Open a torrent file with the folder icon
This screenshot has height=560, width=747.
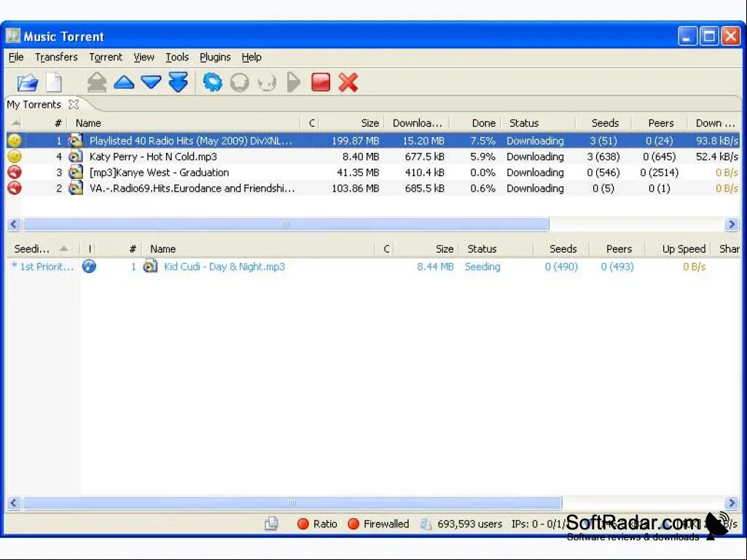[28, 82]
